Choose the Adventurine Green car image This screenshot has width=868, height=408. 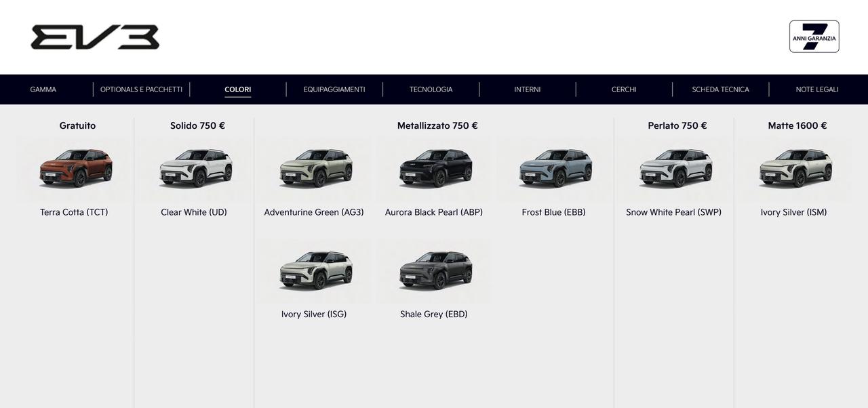315,169
